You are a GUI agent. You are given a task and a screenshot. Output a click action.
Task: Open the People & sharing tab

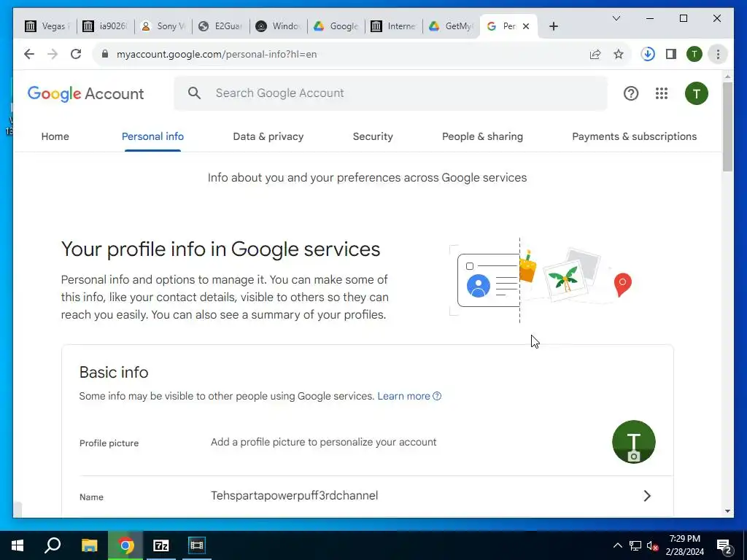tap(483, 136)
